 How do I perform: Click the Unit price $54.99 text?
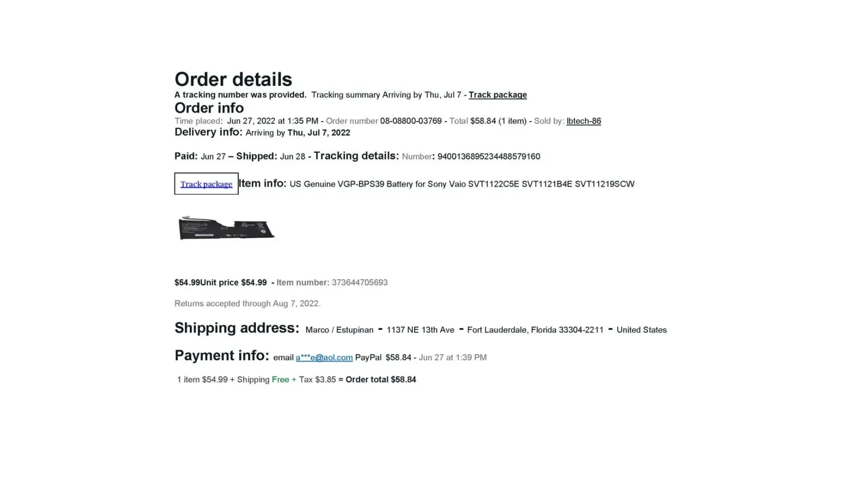click(233, 283)
